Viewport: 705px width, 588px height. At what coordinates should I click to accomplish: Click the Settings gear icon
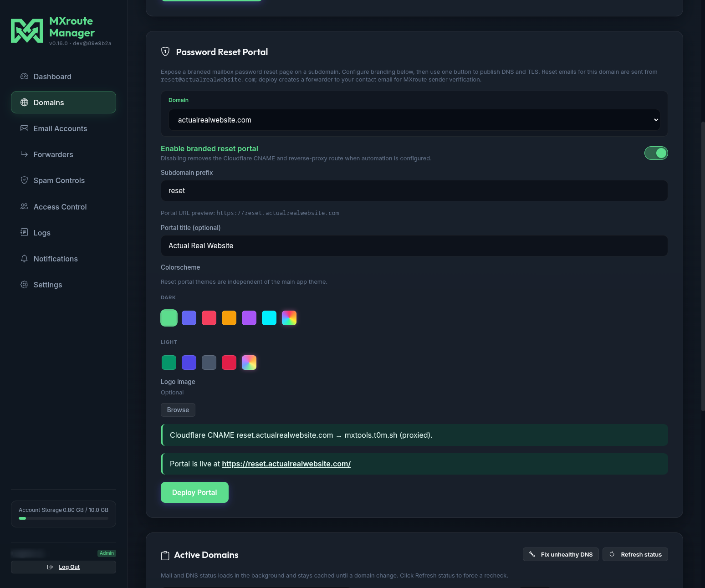pyautogui.click(x=25, y=285)
